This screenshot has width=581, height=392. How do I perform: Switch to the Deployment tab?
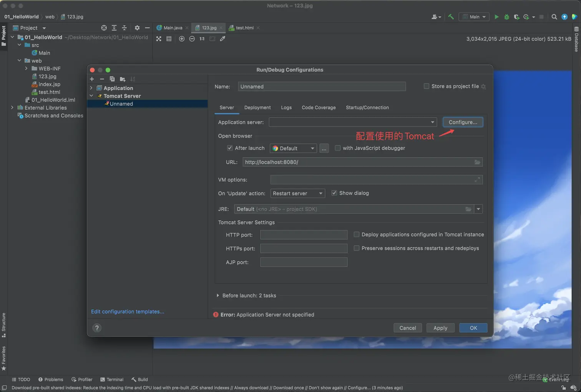257,108
